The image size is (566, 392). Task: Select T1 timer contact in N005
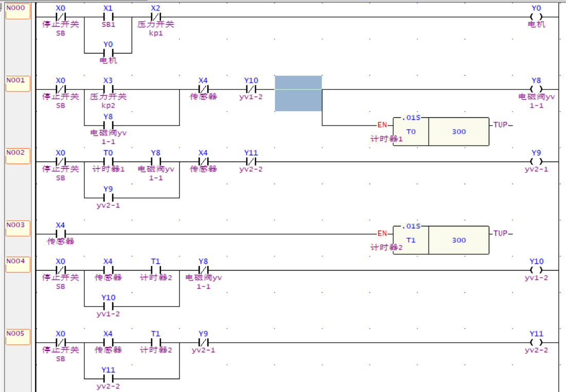[155, 343]
